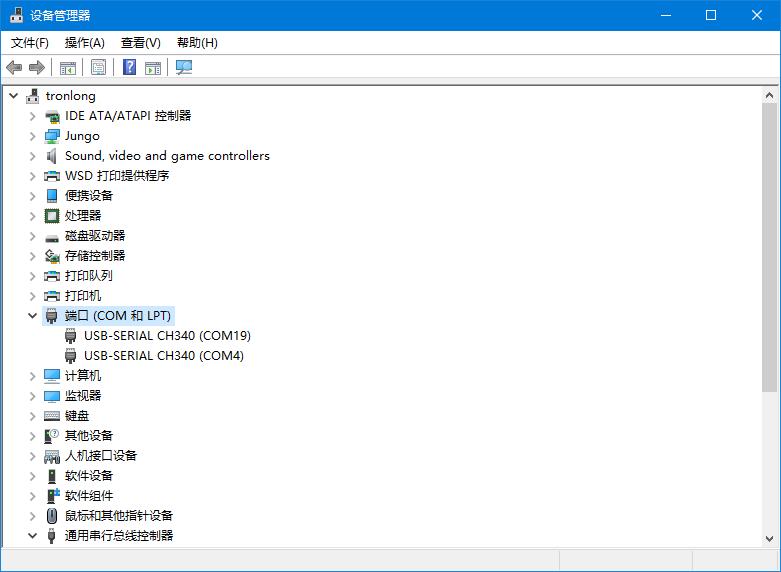Expand the 监视器 node
781x572 pixels.
pos(32,396)
